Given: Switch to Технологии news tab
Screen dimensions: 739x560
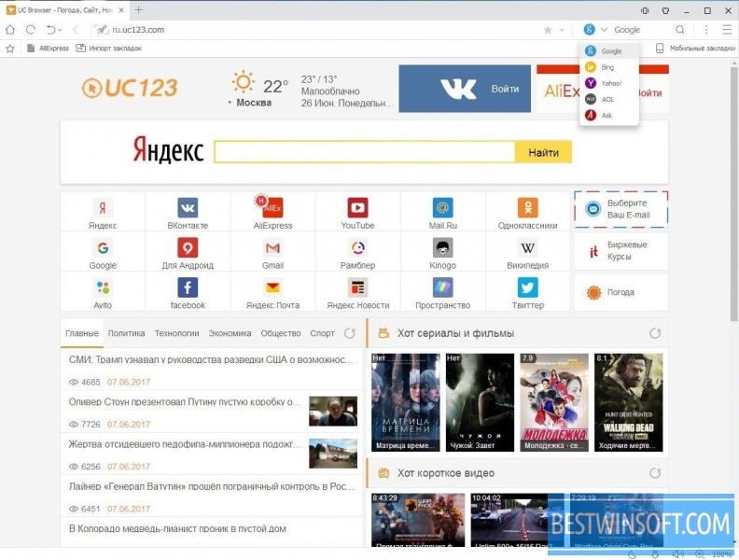Looking at the screenshot, I should [x=176, y=333].
